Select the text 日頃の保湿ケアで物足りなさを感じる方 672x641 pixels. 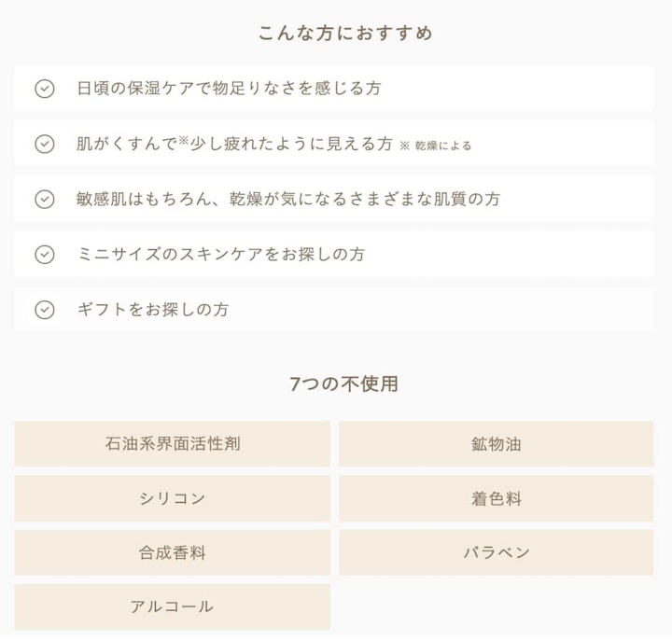point(229,89)
